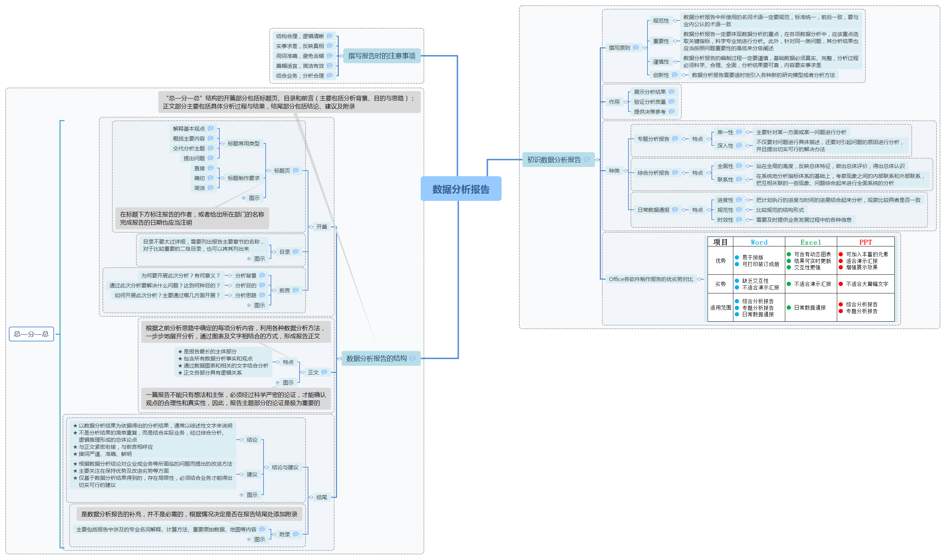
Task: Collapse the Office各软件制作报告的优劣势对比 branch
Action: pyautogui.click(x=699, y=279)
